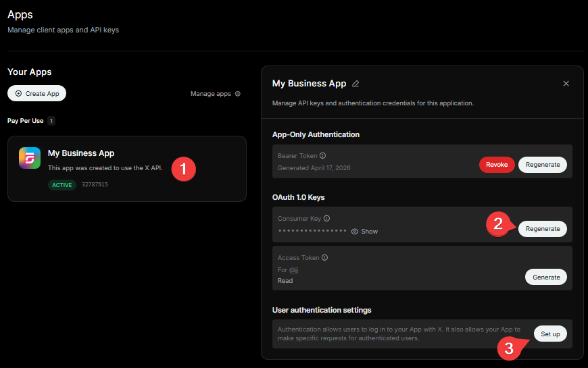Viewport: 588px width, 368px height.
Task: Set up user authentication settings
Action: click(x=550, y=334)
